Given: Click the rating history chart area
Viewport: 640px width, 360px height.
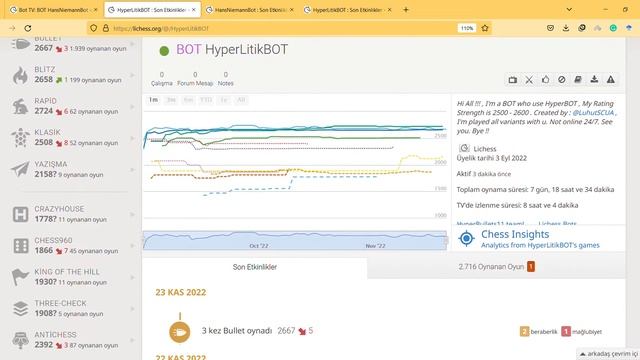Looking at the screenshot, I should click(x=295, y=163).
